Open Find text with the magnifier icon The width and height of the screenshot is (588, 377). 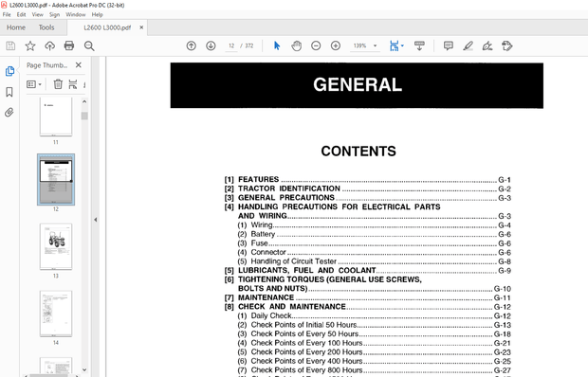[89, 46]
